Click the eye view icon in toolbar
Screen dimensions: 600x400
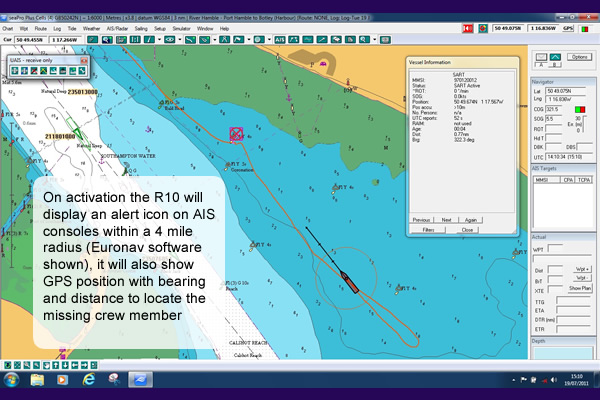pos(168,38)
